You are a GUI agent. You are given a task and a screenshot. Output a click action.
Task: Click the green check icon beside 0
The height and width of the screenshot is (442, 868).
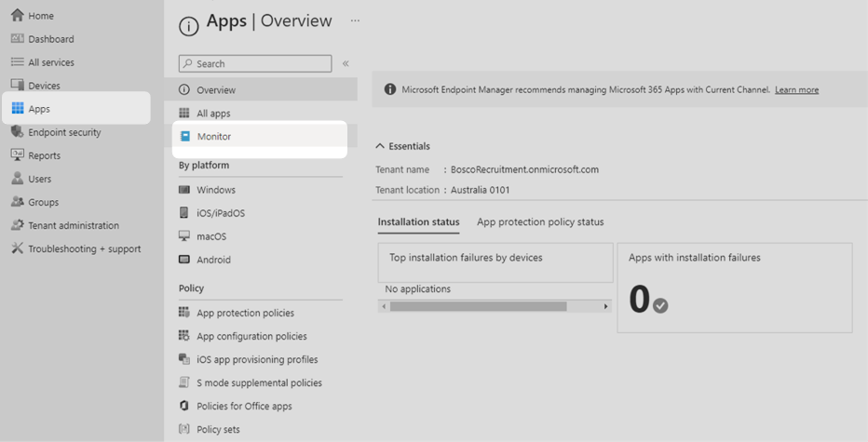pos(660,305)
